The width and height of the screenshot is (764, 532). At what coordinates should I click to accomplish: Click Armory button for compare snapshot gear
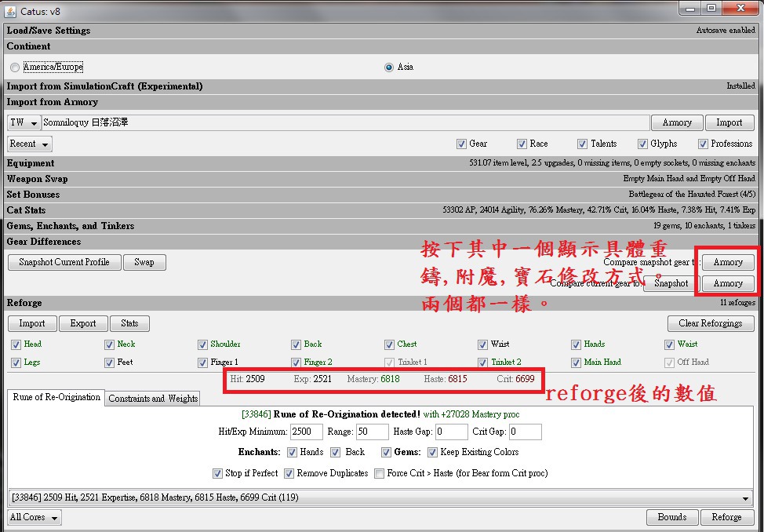click(728, 262)
